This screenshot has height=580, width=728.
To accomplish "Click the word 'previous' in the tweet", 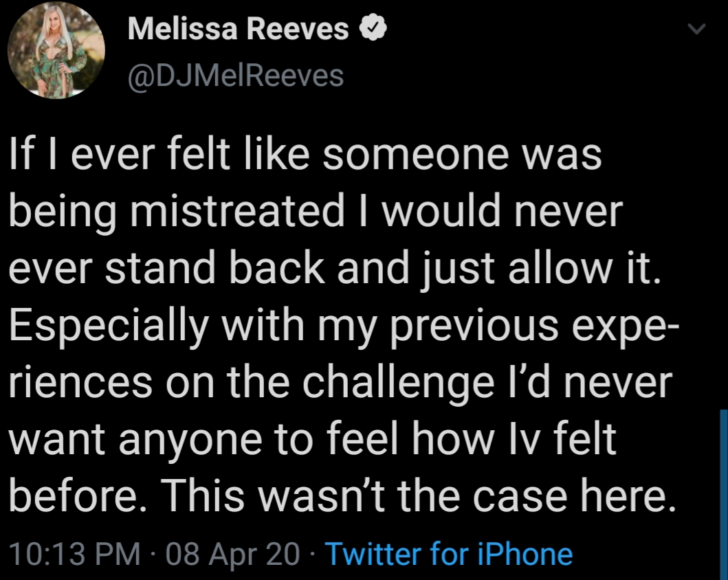I will 474,326.
